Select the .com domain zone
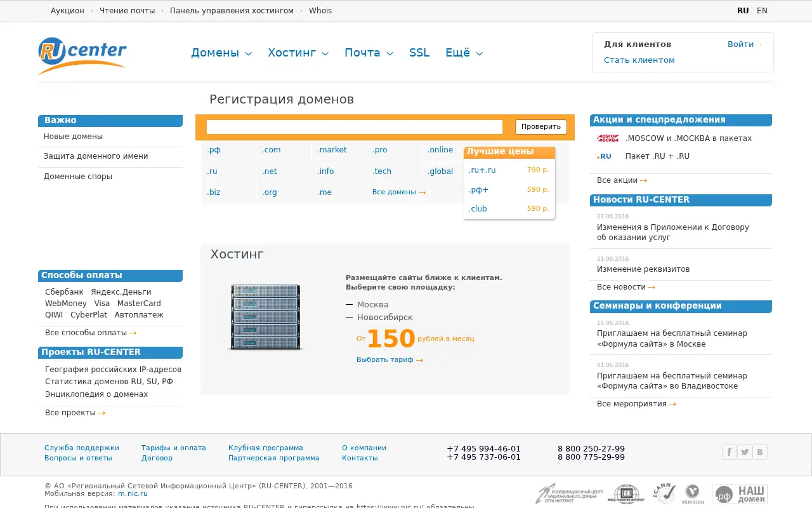The image size is (812, 508). click(271, 150)
